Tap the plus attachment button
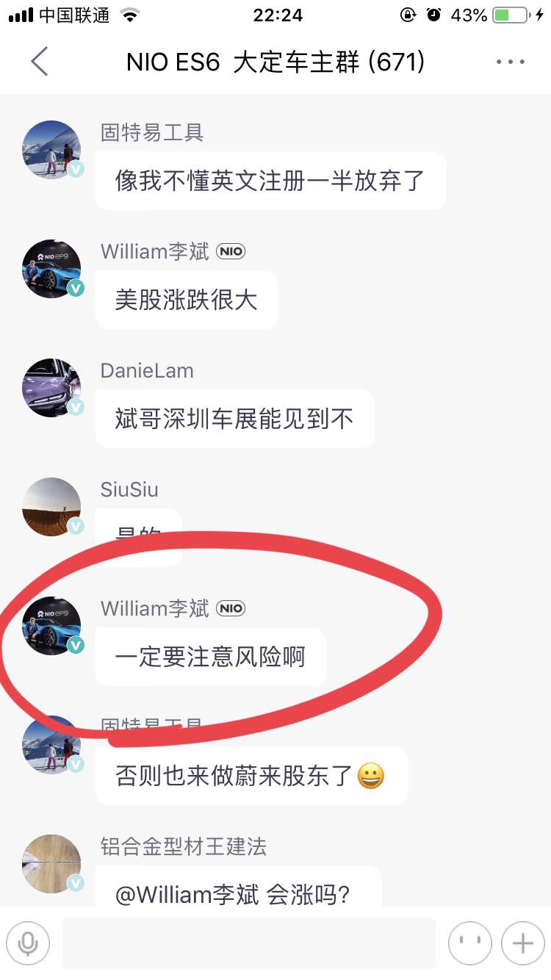Image resolution: width=551 pixels, height=980 pixels. pos(522,943)
